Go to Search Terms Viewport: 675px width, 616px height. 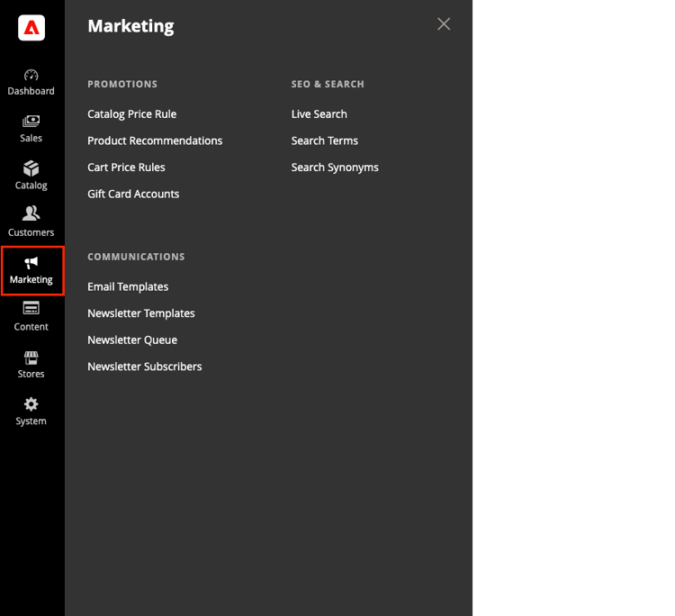click(x=325, y=140)
